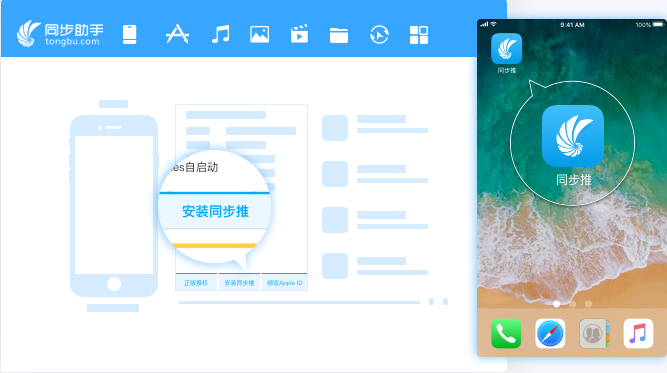This screenshot has width=667, height=373.
Task: Open the file folder icon
Action: (339, 35)
